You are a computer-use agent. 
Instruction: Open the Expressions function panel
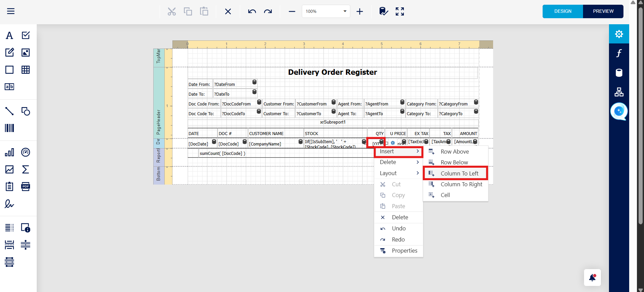pos(619,53)
